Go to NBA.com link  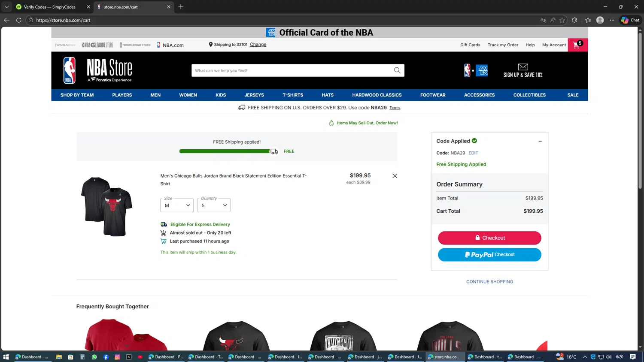170,45
